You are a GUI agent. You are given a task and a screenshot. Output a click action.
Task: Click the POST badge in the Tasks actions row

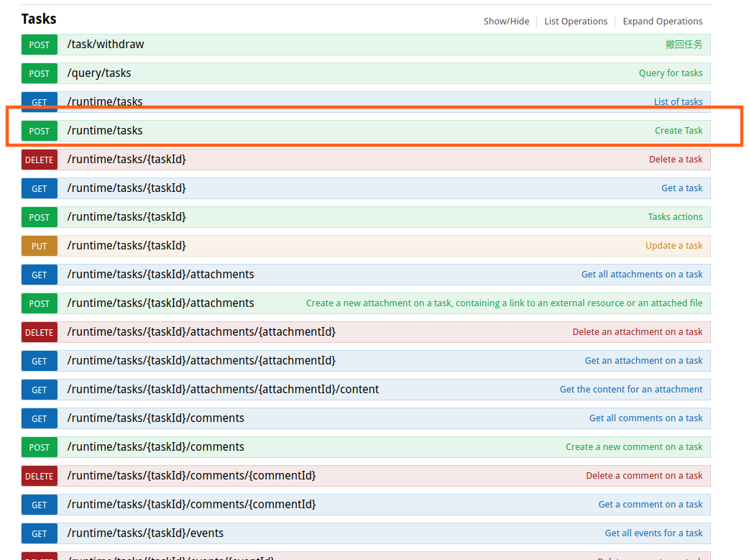pos(39,217)
